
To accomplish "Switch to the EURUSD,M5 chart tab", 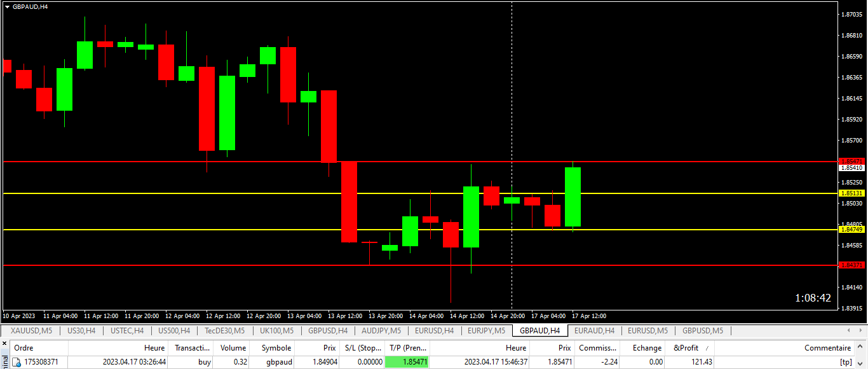I will 648,331.
